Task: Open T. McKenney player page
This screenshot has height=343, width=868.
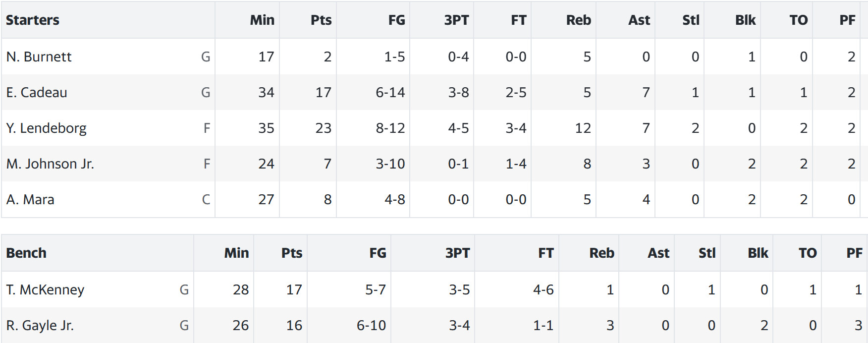Action: tap(45, 290)
